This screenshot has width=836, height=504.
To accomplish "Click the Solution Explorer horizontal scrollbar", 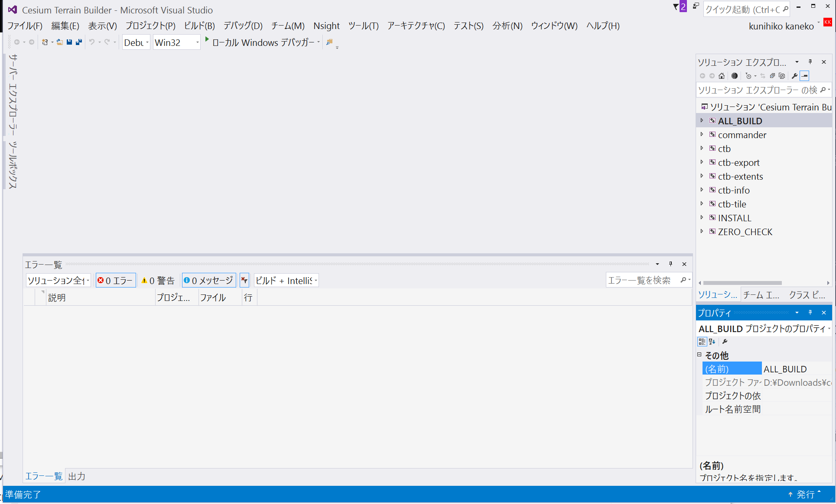I will coord(743,283).
